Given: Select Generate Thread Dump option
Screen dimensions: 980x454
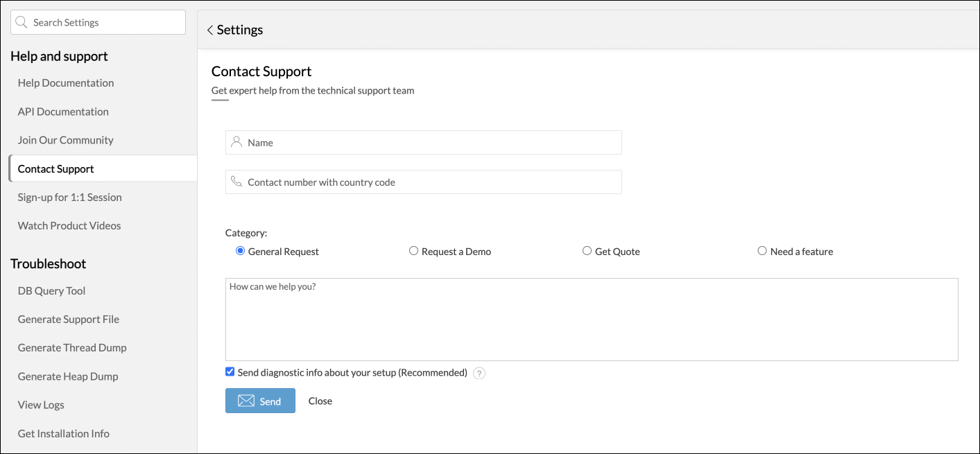Looking at the screenshot, I should point(72,348).
